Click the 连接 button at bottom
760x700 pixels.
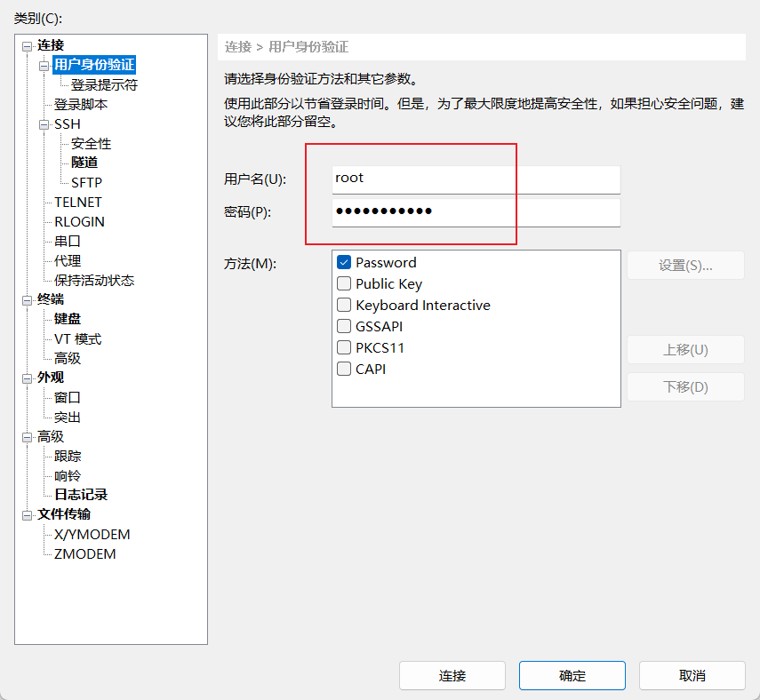(x=452, y=675)
